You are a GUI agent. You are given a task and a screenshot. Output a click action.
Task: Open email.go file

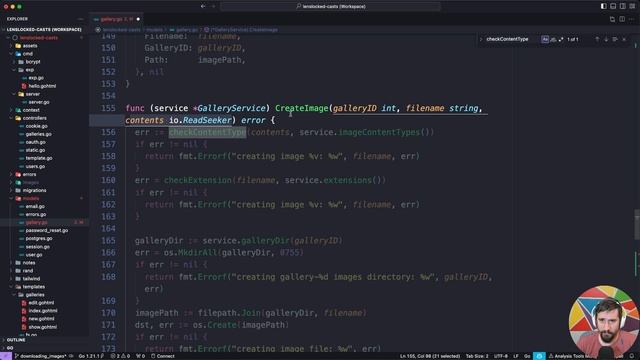click(x=35, y=207)
